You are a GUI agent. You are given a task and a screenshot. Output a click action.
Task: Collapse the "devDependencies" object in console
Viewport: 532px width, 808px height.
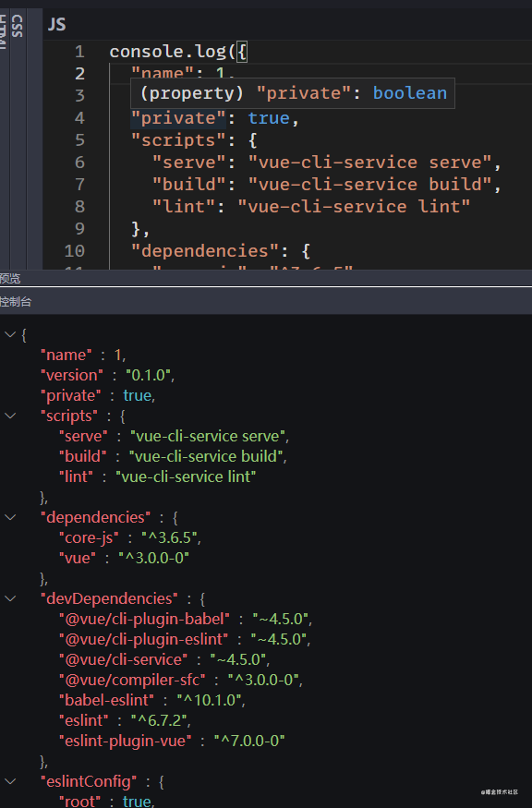coord(10,598)
